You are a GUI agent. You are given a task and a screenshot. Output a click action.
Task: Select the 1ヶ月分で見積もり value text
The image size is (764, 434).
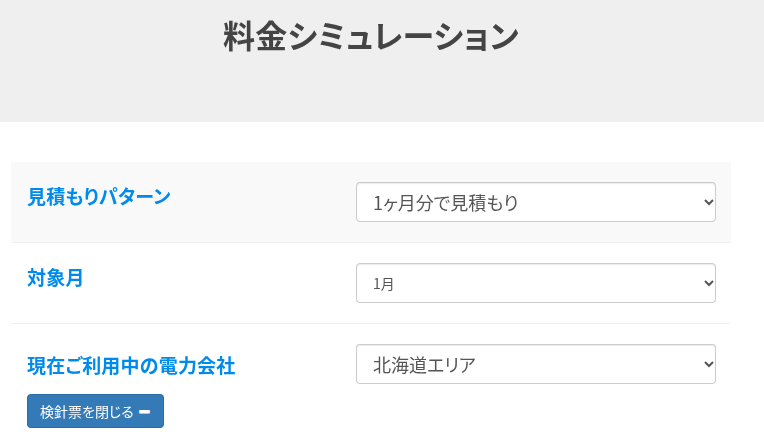445,203
